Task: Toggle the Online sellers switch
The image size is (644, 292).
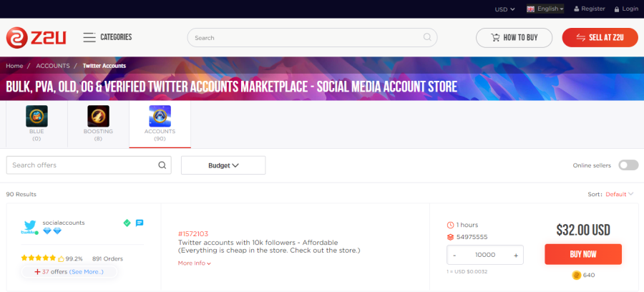Action: pyautogui.click(x=628, y=165)
